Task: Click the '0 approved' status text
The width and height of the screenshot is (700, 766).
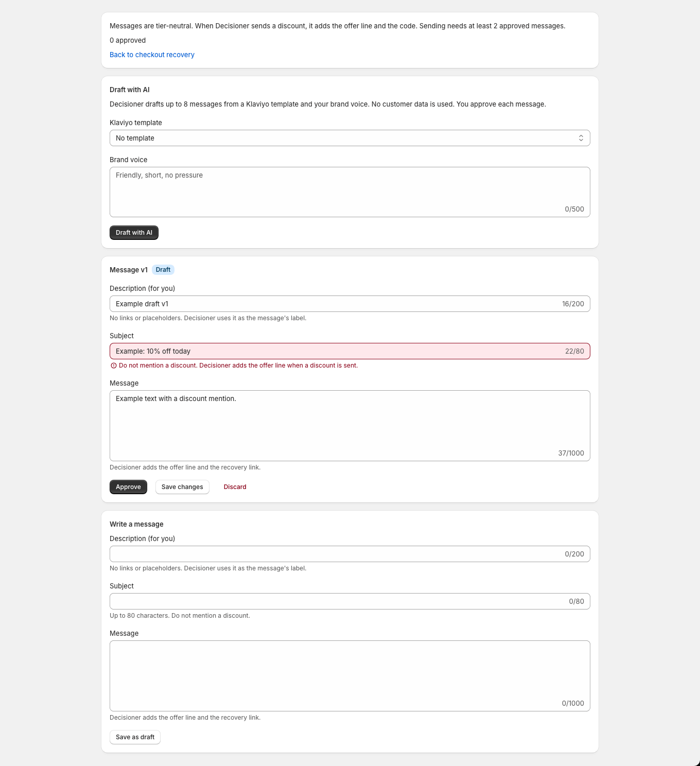Action: tap(128, 40)
